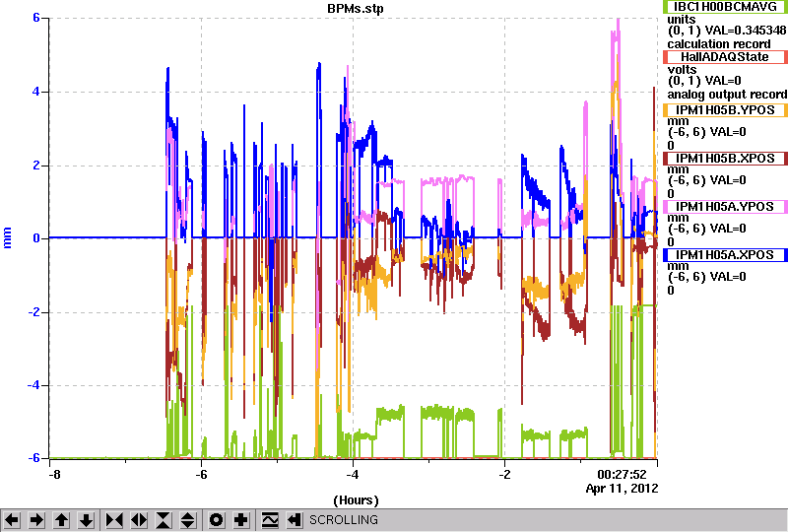Pan the graph down with the down arrow
Image resolution: width=788 pixels, height=532 pixels.
pos(87,519)
